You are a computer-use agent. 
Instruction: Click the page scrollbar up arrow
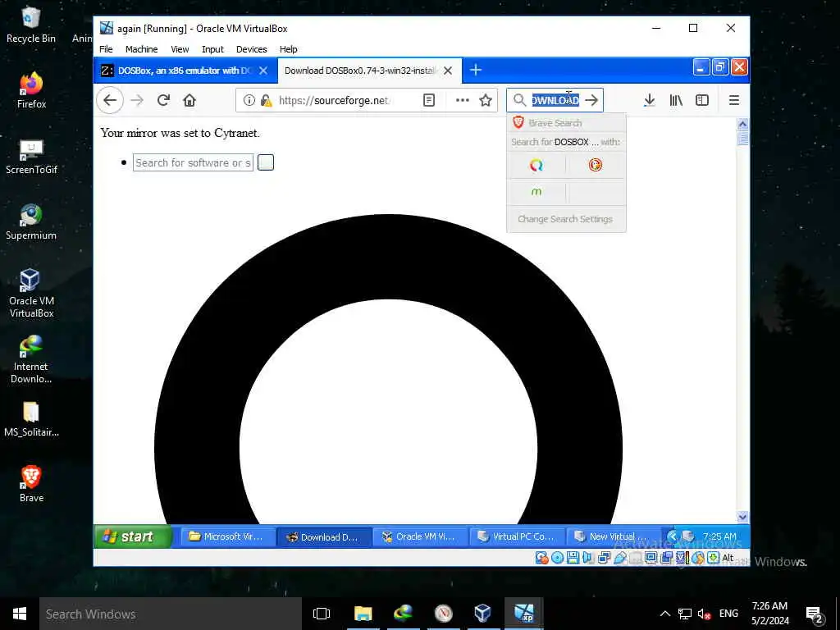tap(742, 124)
